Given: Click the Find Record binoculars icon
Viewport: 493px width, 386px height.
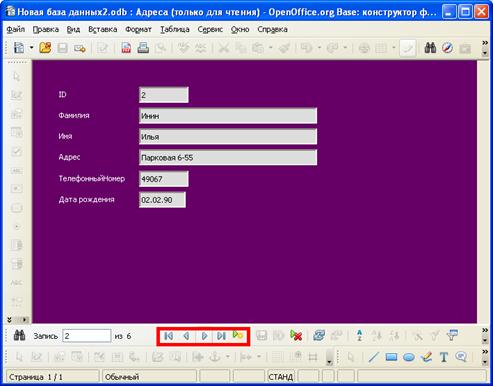Looking at the screenshot, I should pyautogui.click(x=19, y=335).
